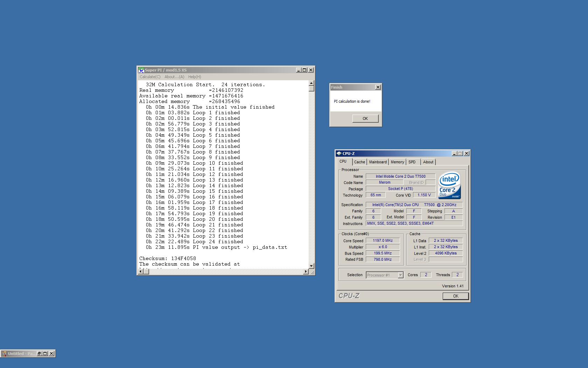
Task: Click the Super PI app icon in title bar
Action: 141,70
